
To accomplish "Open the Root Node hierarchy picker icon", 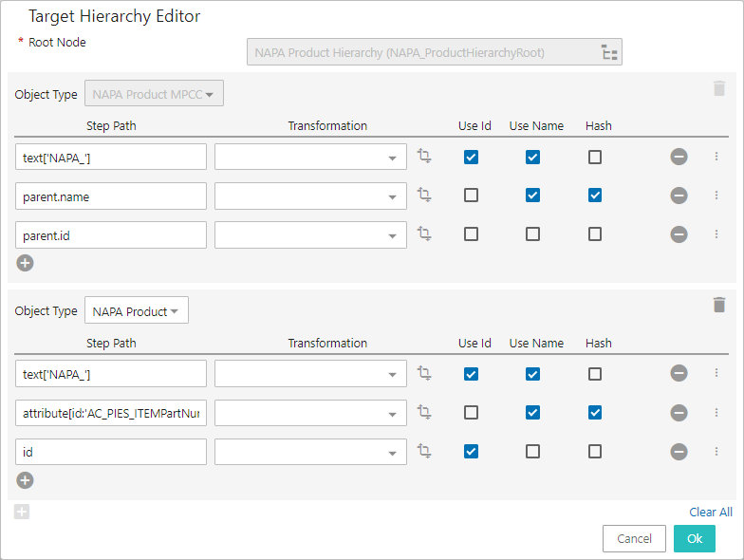I will 610,52.
